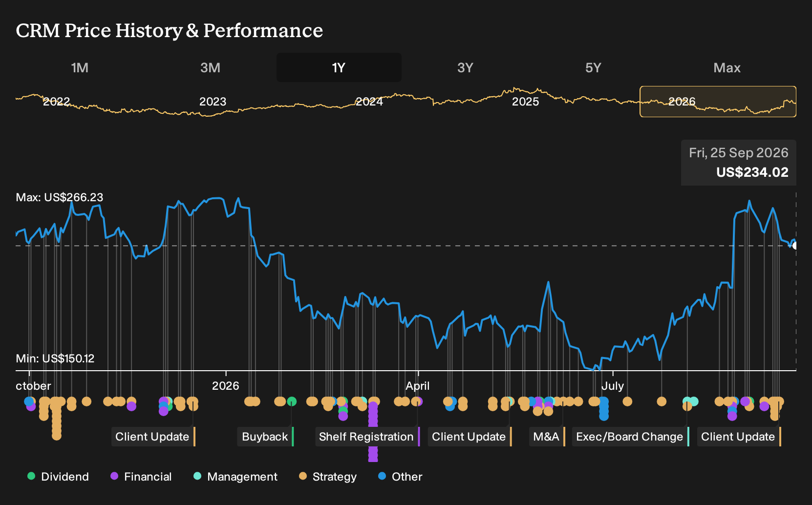Click the 2026 axis label below main chart
The height and width of the screenshot is (505, 812).
(226, 386)
